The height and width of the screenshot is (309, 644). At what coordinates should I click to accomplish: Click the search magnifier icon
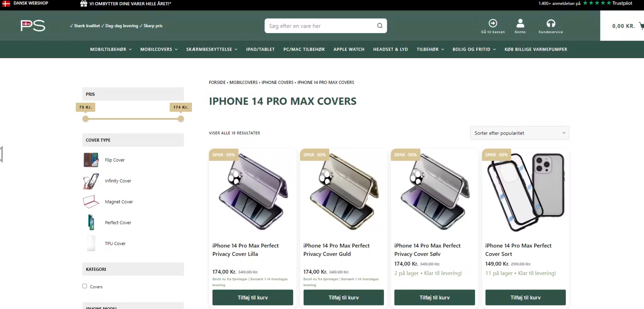380,26
